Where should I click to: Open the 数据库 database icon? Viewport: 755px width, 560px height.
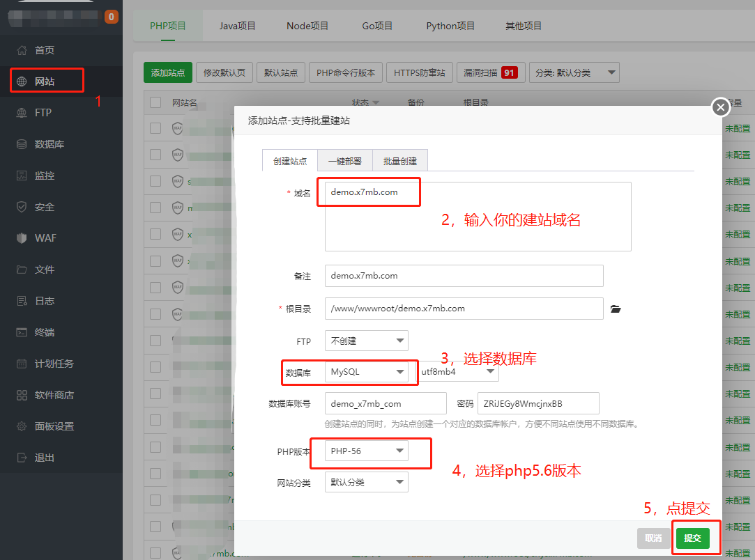tap(22, 144)
